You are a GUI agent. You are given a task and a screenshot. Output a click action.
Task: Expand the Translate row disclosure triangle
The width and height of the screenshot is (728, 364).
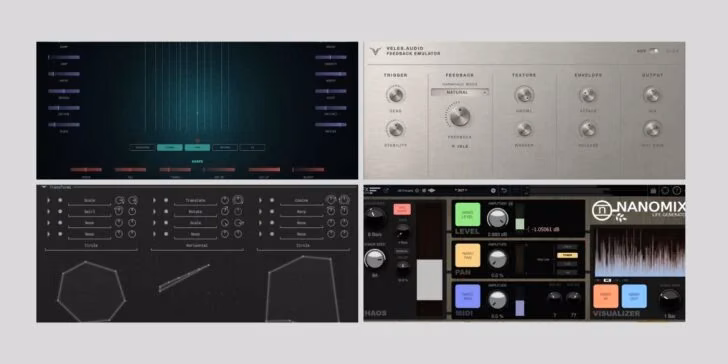154,200
